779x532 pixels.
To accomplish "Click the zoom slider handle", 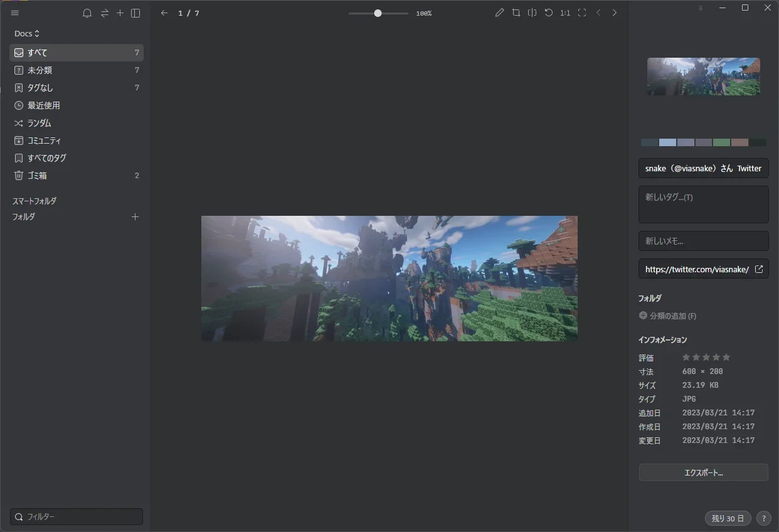I will point(378,13).
